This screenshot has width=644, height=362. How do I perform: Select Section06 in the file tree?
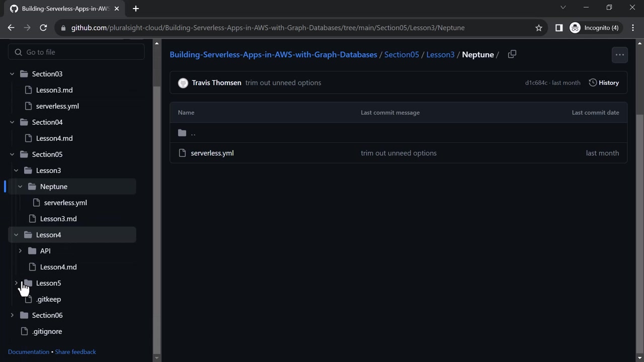click(x=47, y=315)
